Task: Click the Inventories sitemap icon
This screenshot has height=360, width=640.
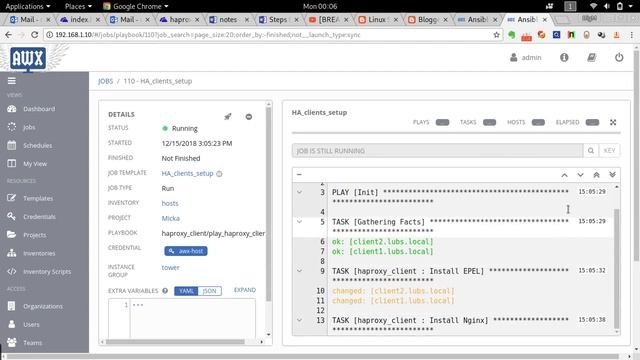Action: coord(11,253)
